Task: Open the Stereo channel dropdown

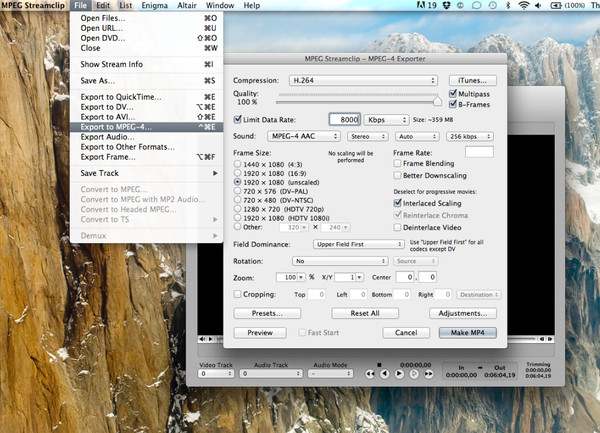Action: [x=368, y=137]
